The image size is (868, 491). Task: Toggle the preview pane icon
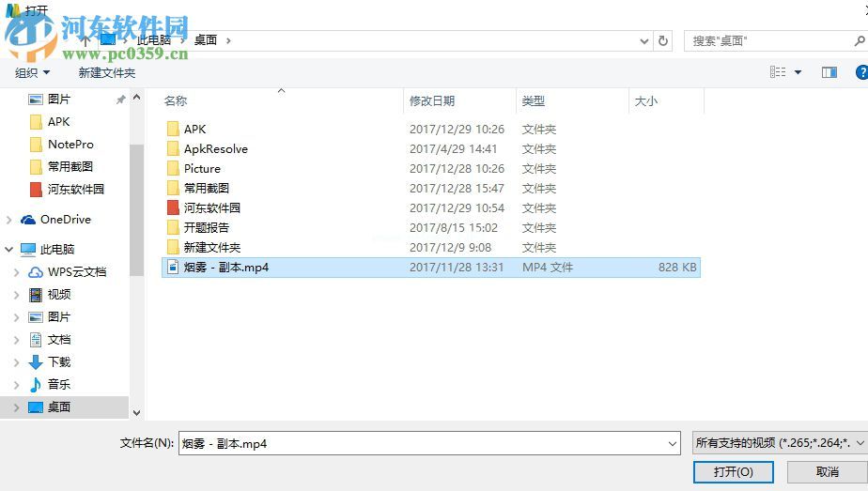(829, 72)
